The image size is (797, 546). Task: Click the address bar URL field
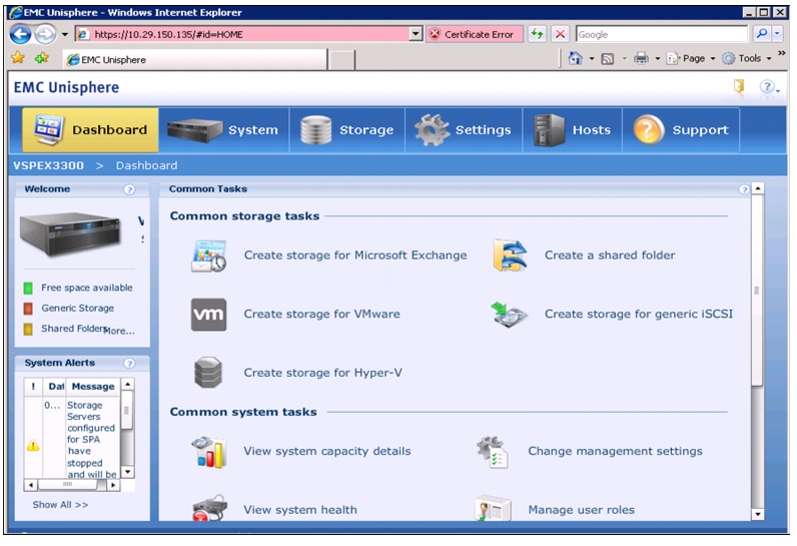point(243,34)
